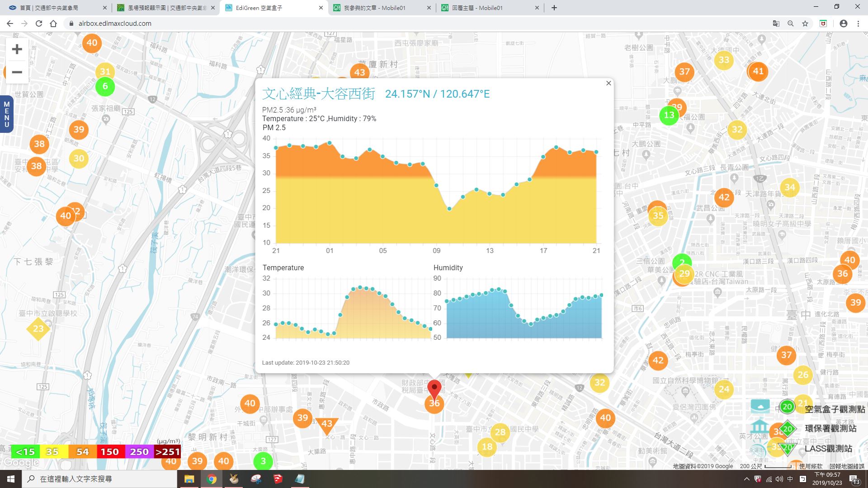Go back in browser history
Viewport: 868px width, 488px height.
pyautogui.click(x=10, y=23)
